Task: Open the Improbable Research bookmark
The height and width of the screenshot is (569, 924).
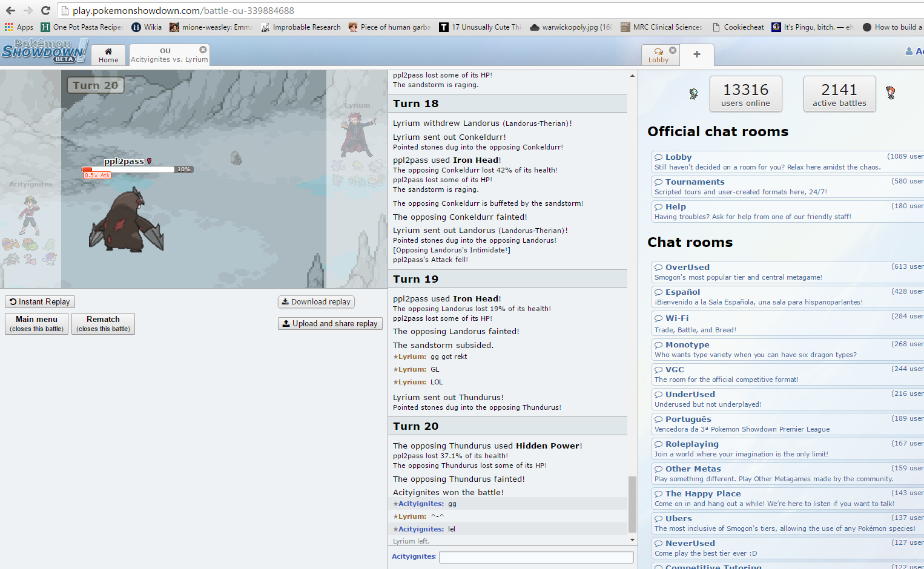Action: click(x=300, y=27)
